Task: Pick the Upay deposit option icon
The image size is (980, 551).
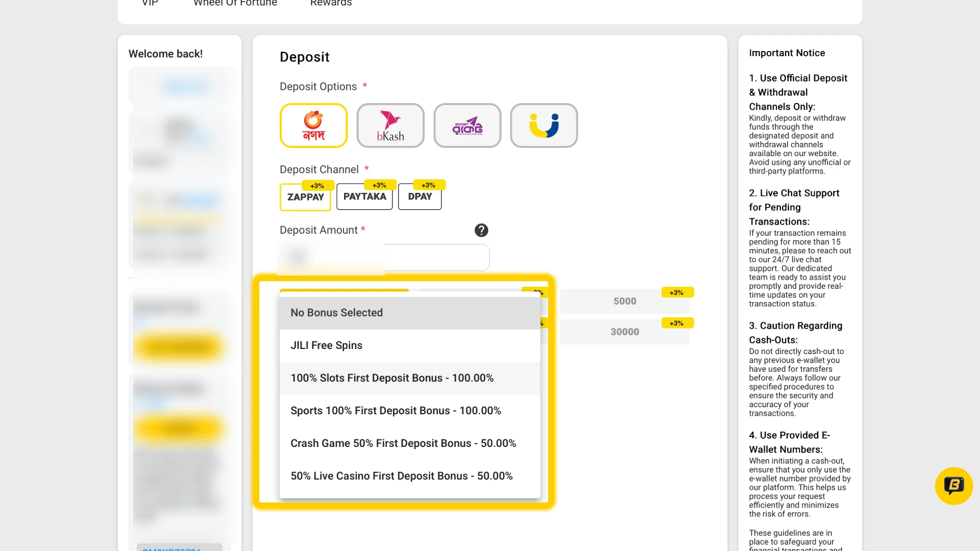Action: tap(544, 126)
